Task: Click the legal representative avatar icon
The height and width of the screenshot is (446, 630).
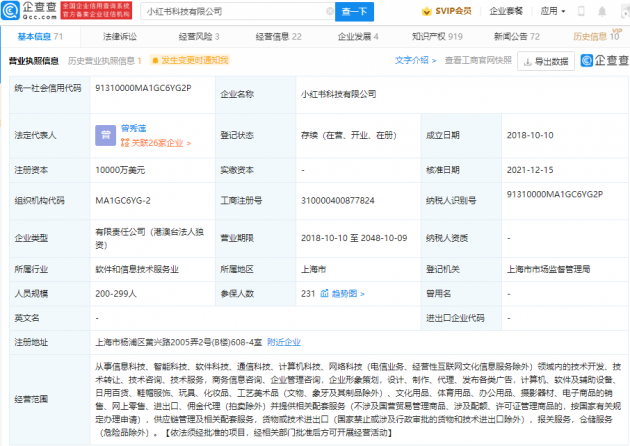Action: [106, 135]
